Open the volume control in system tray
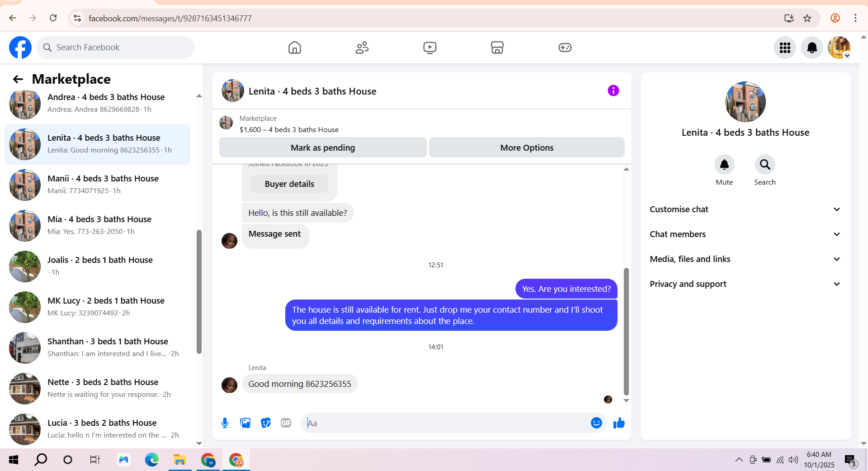868x471 pixels. pos(793,460)
